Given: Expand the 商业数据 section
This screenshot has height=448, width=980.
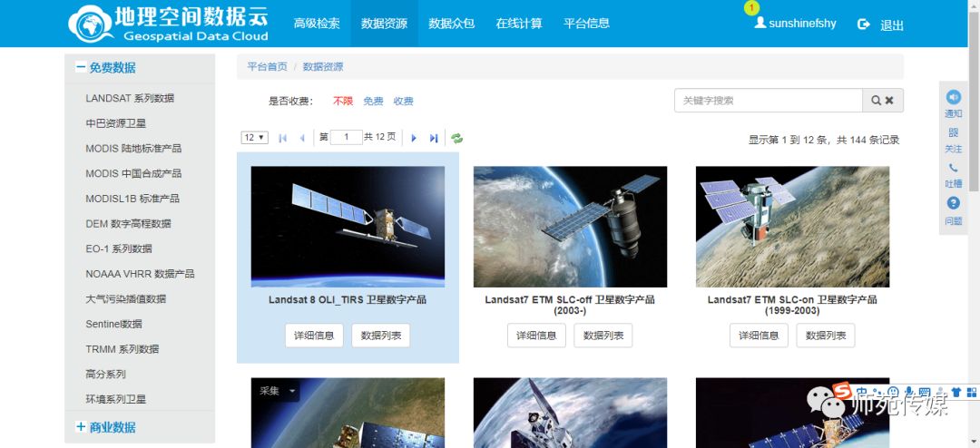Looking at the screenshot, I should [x=80, y=427].
